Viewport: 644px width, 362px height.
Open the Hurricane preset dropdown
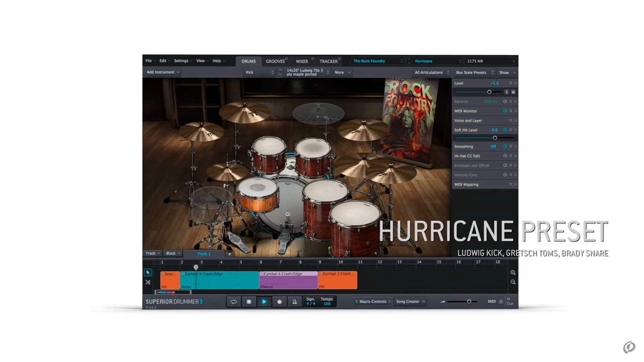pyautogui.click(x=438, y=61)
